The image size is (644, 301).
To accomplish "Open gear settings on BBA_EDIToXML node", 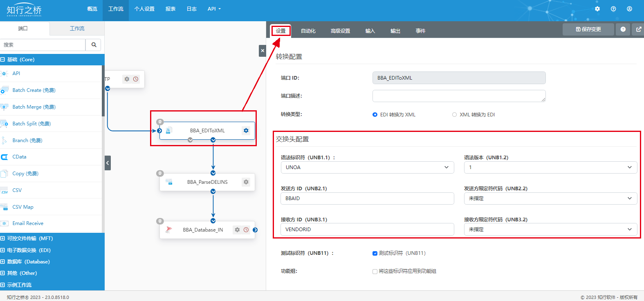I will (x=246, y=131).
